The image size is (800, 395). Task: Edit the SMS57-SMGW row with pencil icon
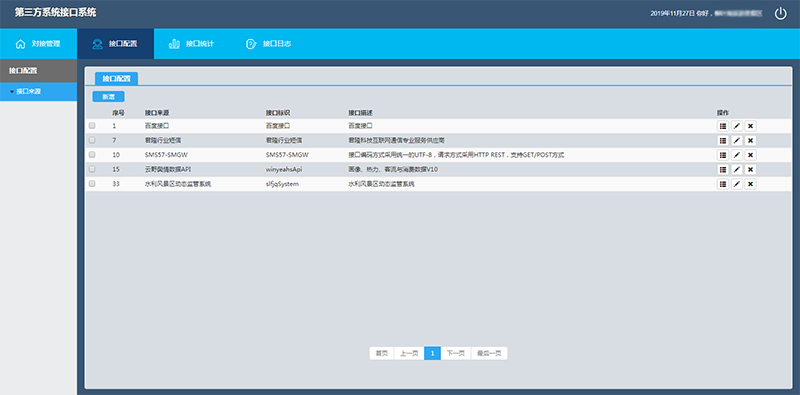coord(736,155)
